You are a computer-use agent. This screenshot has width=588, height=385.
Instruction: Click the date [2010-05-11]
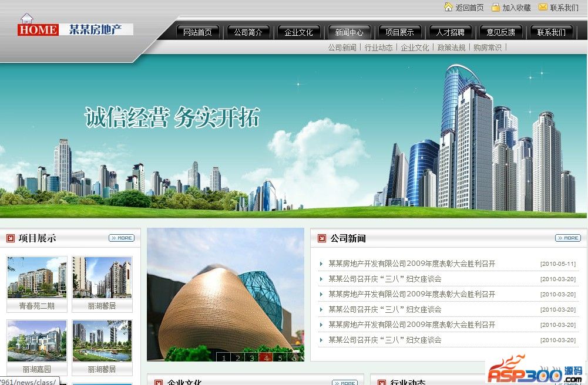[558, 264]
